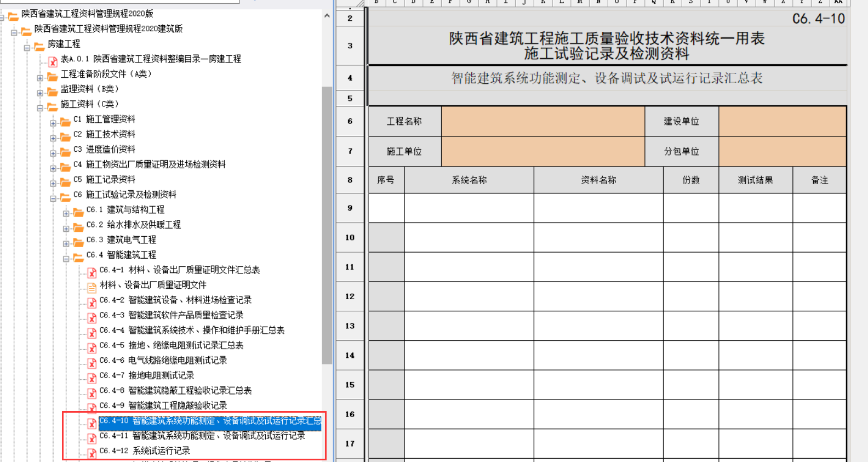Expand the C5 施工记录资料 node
This screenshot has width=868, height=462.
coord(53,184)
